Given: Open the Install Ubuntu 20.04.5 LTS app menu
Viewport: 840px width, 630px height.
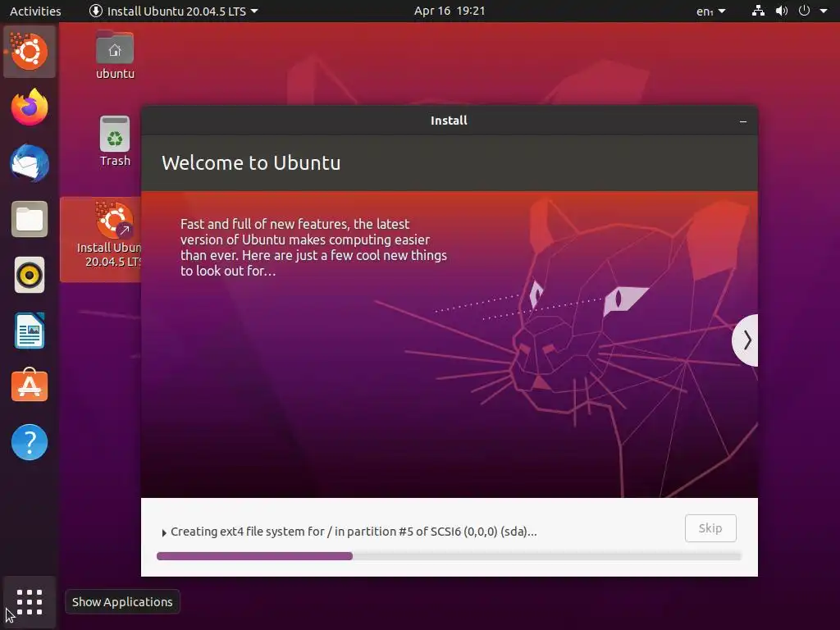Looking at the screenshot, I should 174,11.
